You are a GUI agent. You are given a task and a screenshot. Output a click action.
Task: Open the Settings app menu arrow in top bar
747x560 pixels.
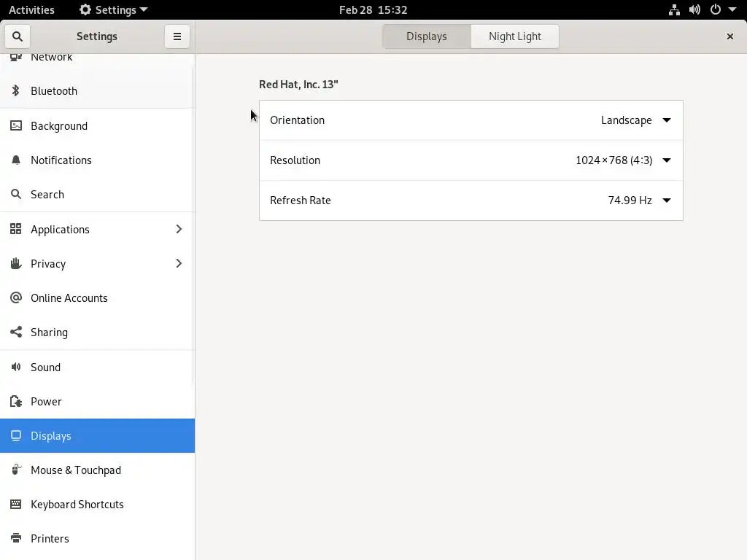tap(144, 9)
